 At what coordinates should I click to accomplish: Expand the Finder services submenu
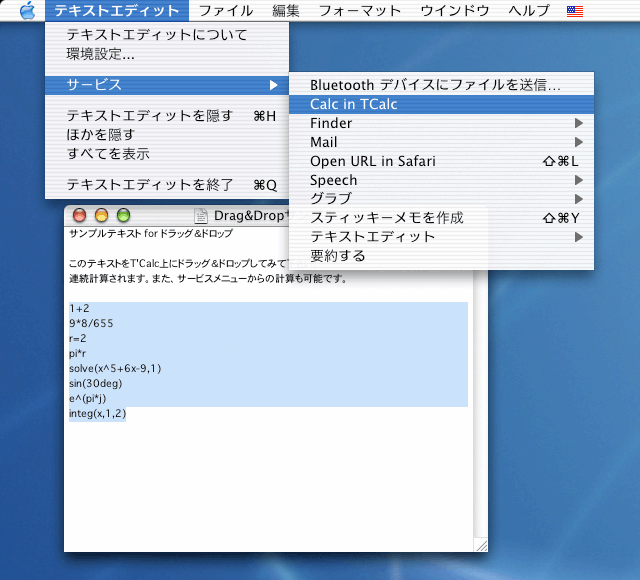441,123
